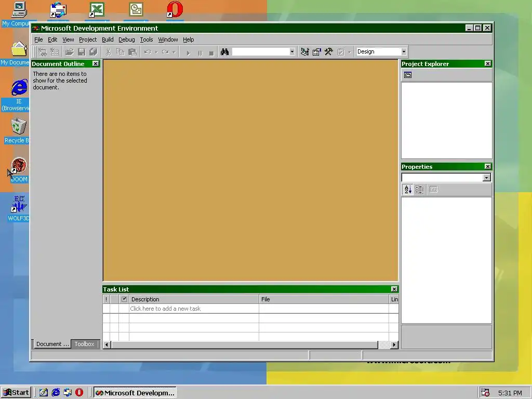Switch to the Document Outline tab
Screen dimensions: 532x399
coord(52,344)
